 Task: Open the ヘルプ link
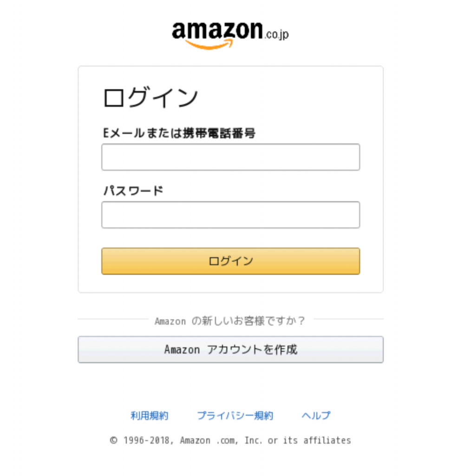pyautogui.click(x=316, y=416)
